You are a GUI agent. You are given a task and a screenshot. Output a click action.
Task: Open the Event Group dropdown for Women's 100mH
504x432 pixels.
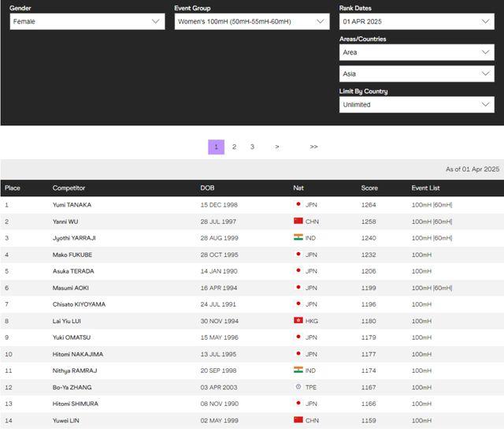pyautogui.click(x=252, y=21)
